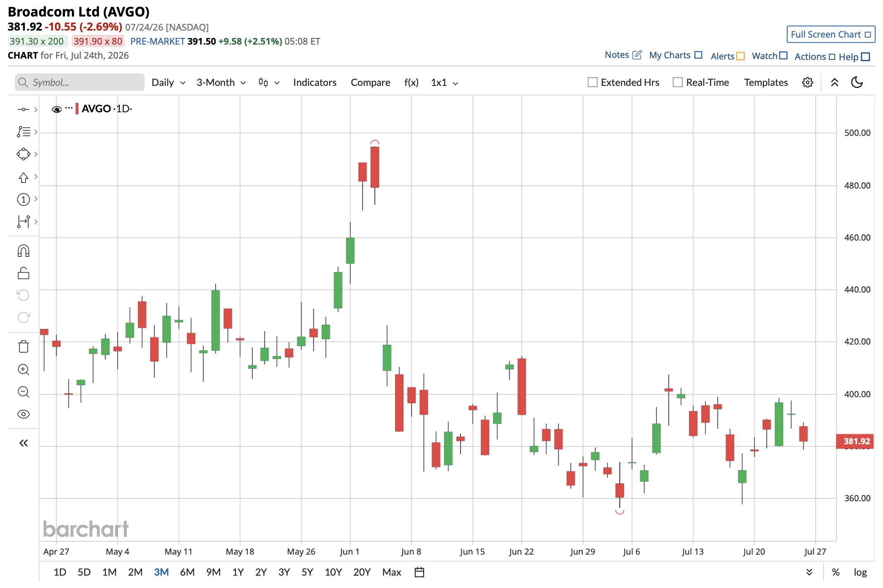Screen dimensions: 883x588
Task: Open the numbered label tool
Action: 23,199
